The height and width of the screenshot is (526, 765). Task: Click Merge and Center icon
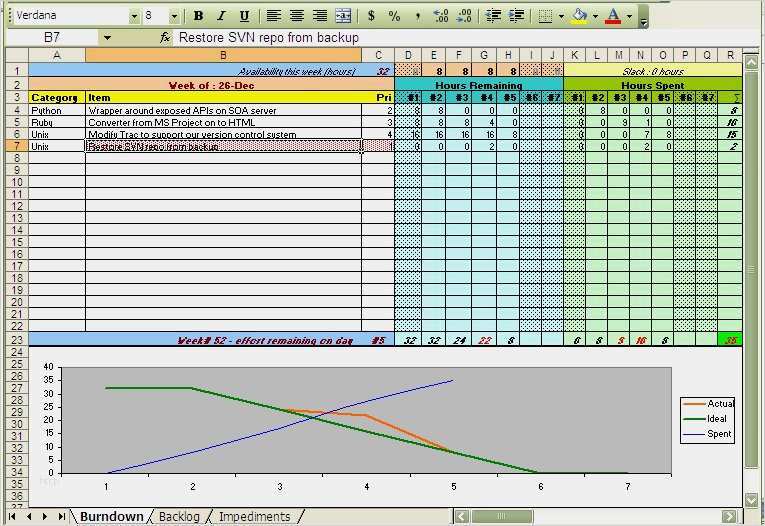[x=343, y=16]
